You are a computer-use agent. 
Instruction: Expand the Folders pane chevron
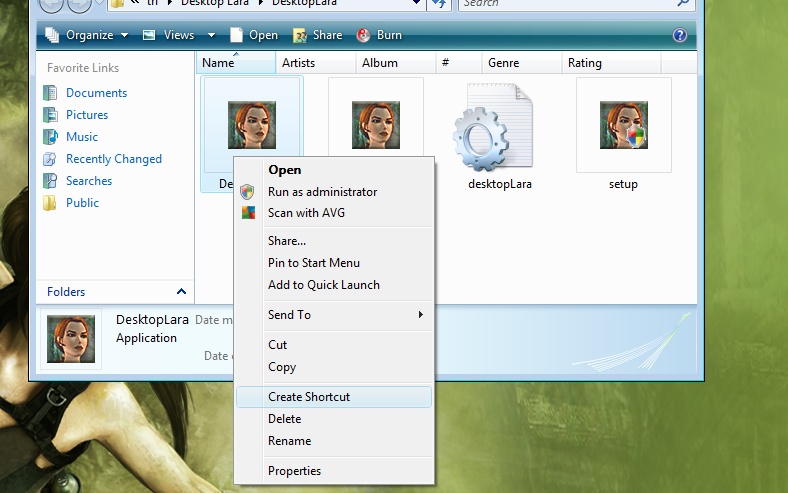tap(181, 291)
